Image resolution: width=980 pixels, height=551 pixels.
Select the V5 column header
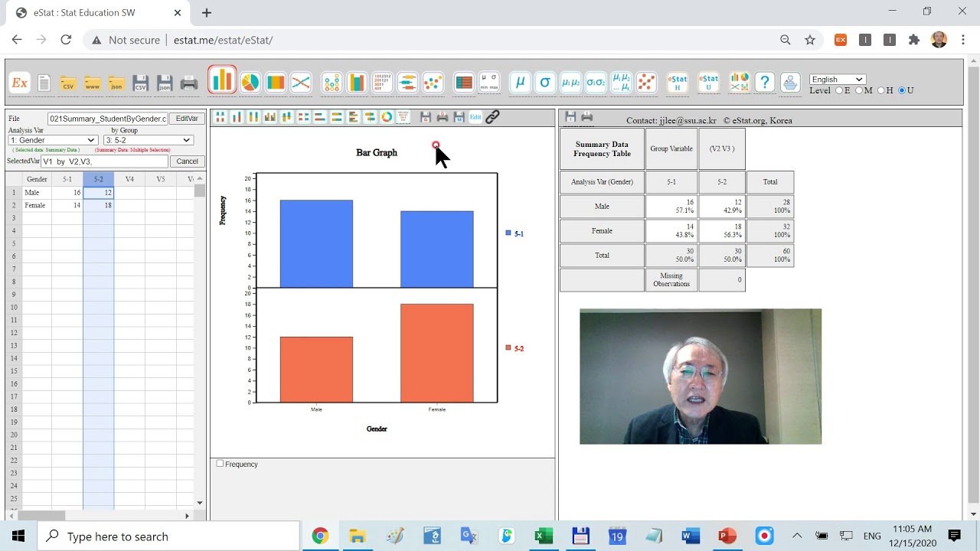pos(161,179)
